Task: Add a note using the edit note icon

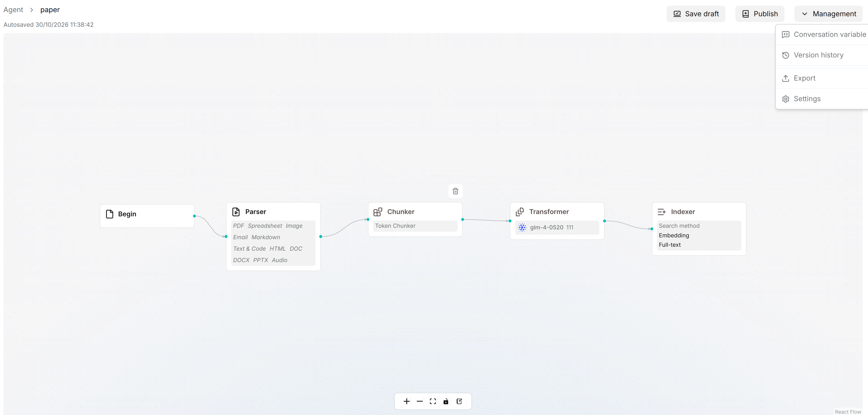Action: coord(459,401)
